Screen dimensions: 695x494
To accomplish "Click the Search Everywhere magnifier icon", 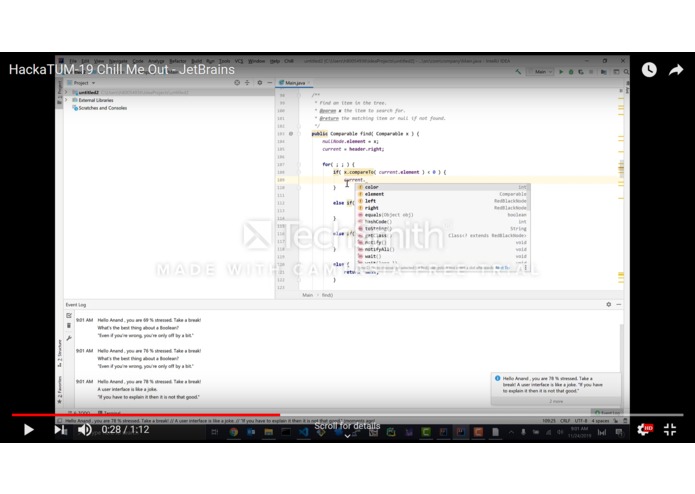I will (626, 71).
